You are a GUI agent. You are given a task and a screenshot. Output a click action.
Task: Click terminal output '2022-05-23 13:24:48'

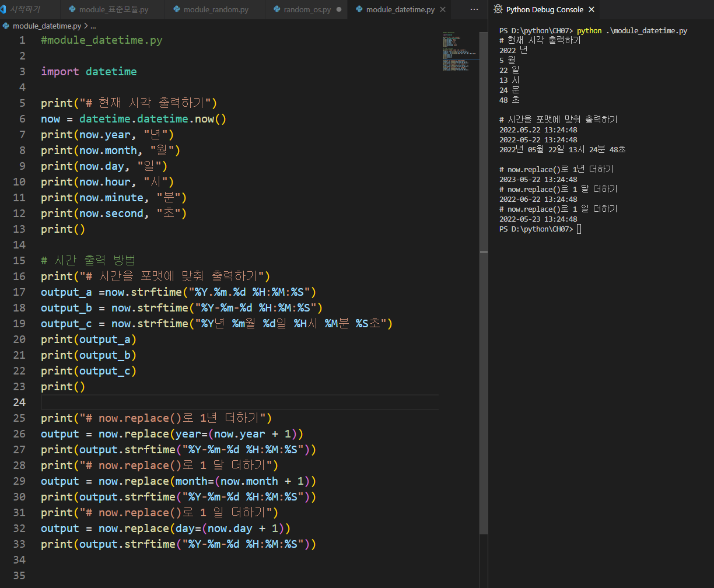coord(538,219)
